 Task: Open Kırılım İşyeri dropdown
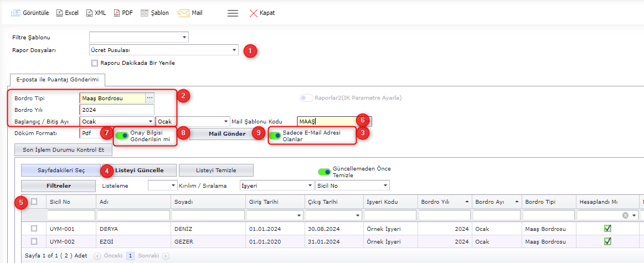(310, 185)
